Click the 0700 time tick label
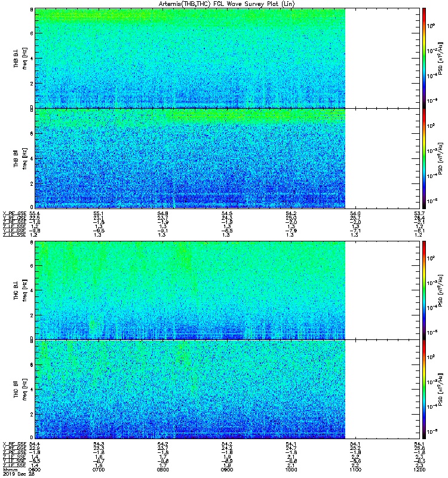Image resolution: width=448 pixels, height=478 pixels. (99, 470)
